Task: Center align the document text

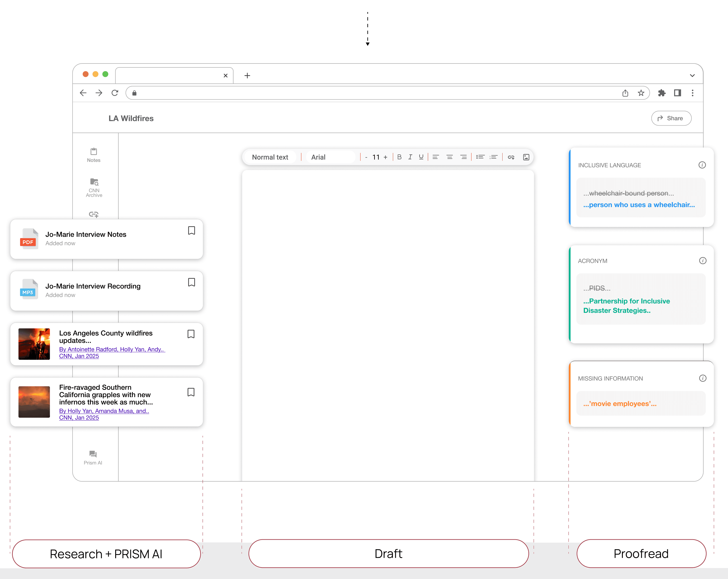Action: pos(449,157)
